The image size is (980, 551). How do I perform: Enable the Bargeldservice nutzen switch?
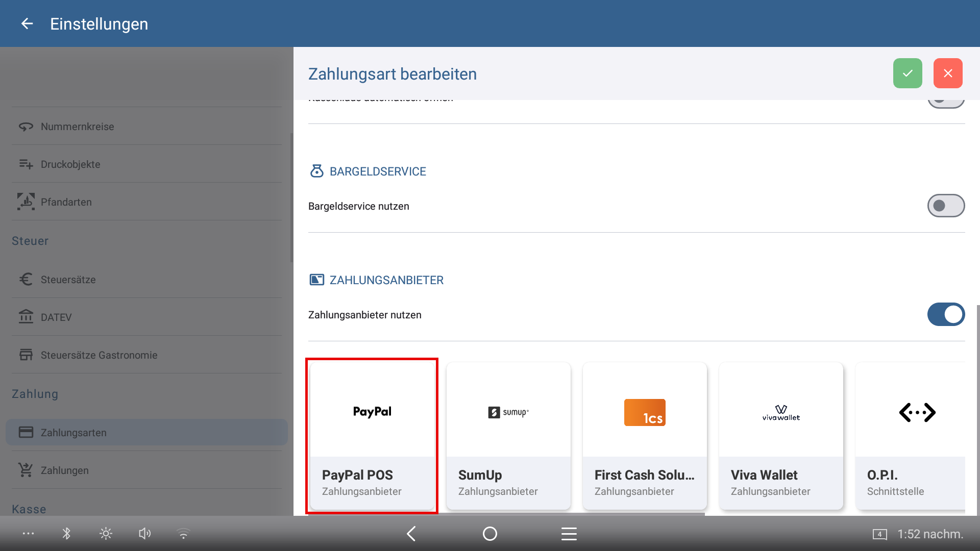[x=946, y=206]
